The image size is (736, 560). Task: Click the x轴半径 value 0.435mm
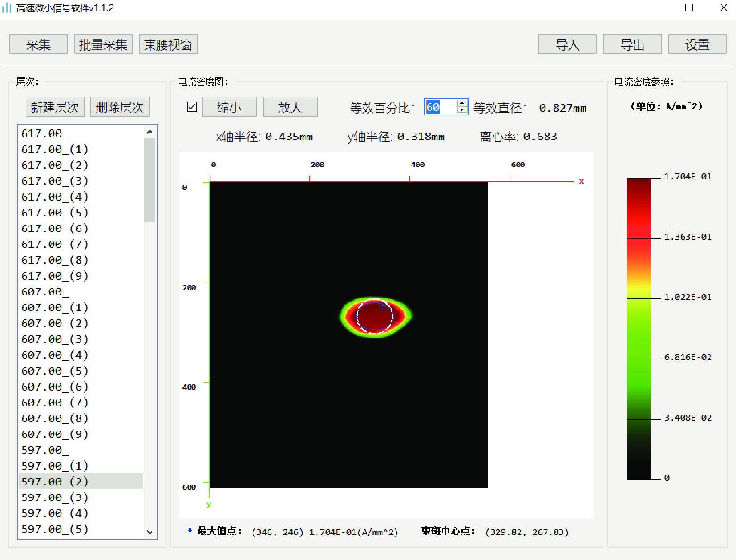click(x=289, y=137)
